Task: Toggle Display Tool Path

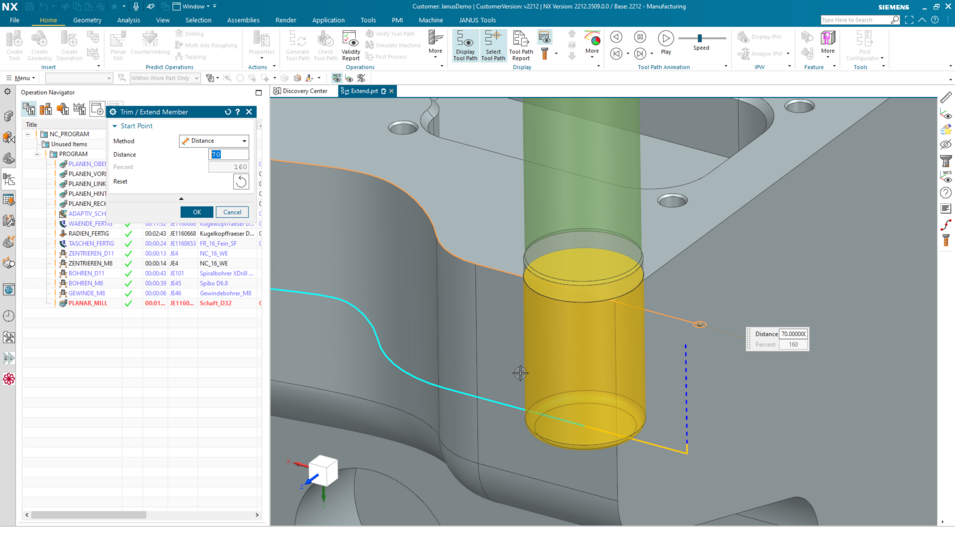Action: click(465, 45)
